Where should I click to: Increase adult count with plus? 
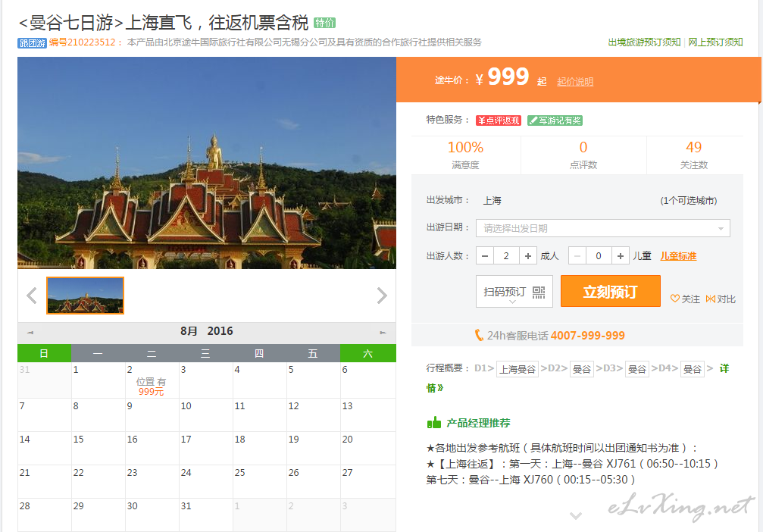tap(528, 256)
